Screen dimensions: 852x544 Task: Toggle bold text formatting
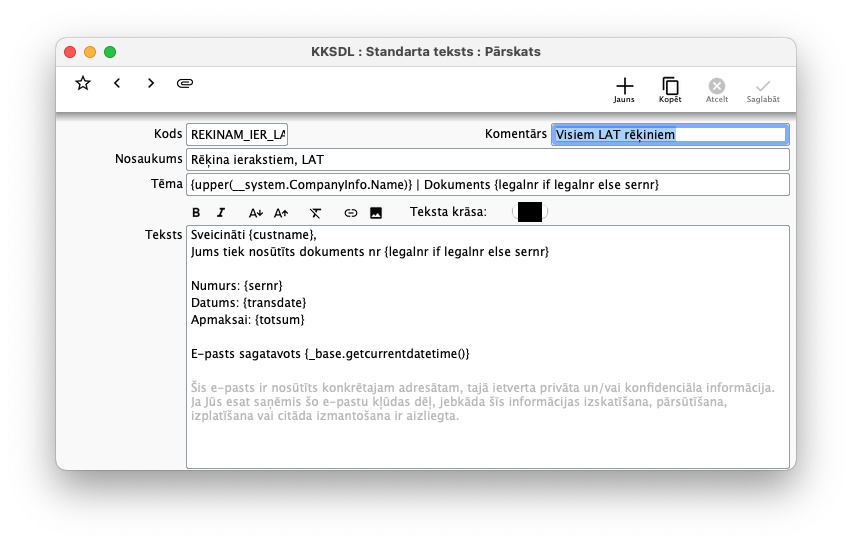coord(196,212)
